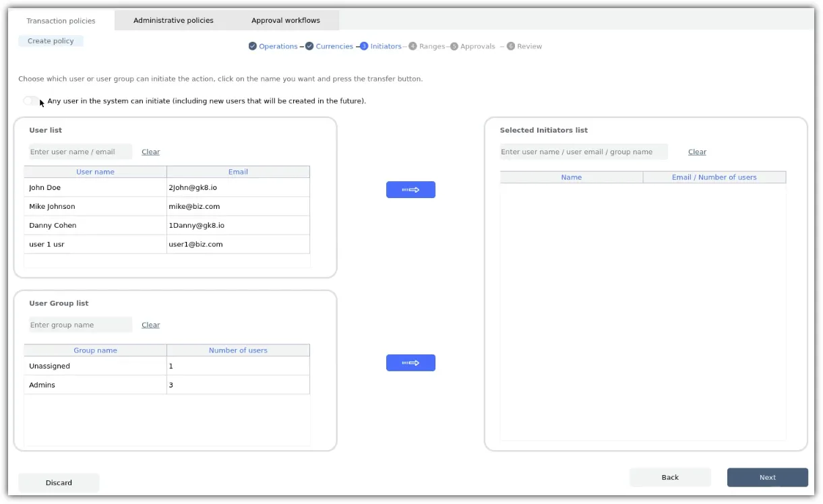Click the 2John@gk8.io email cell
This screenshot has width=823, height=504.
(x=239, y=187)
